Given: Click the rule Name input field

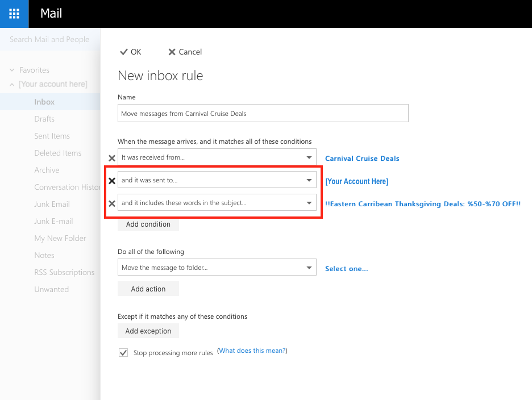Looking at the screenshot, I should [x=263, y=113].
